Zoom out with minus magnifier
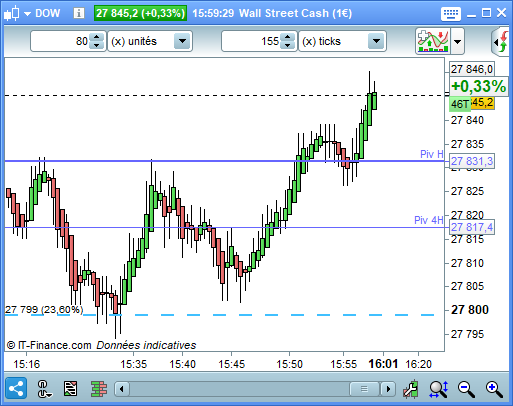Screen dimensions: 513x406 tap(466, 389)
